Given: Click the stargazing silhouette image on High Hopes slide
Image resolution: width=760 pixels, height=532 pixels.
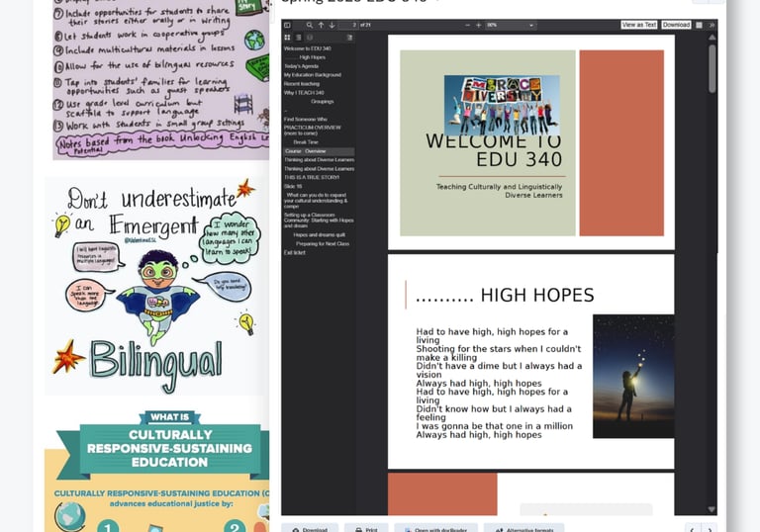Looking at the screenshot, I should coord(633,376).
